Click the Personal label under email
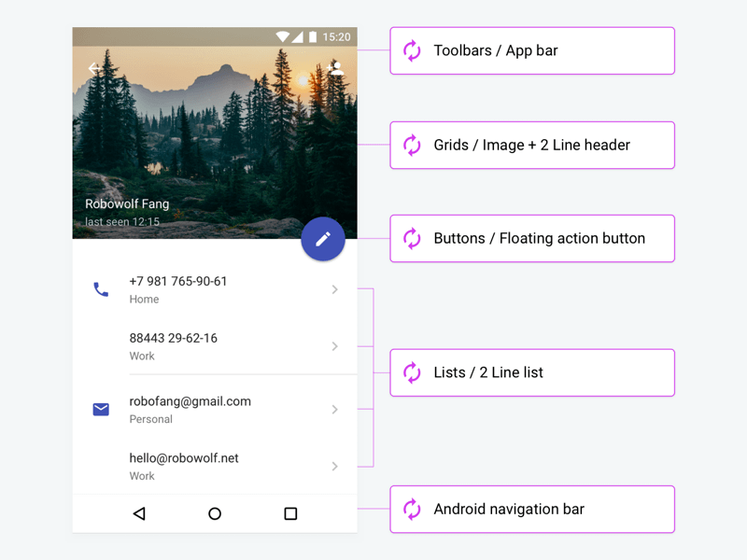 click(x=151, y=419)
